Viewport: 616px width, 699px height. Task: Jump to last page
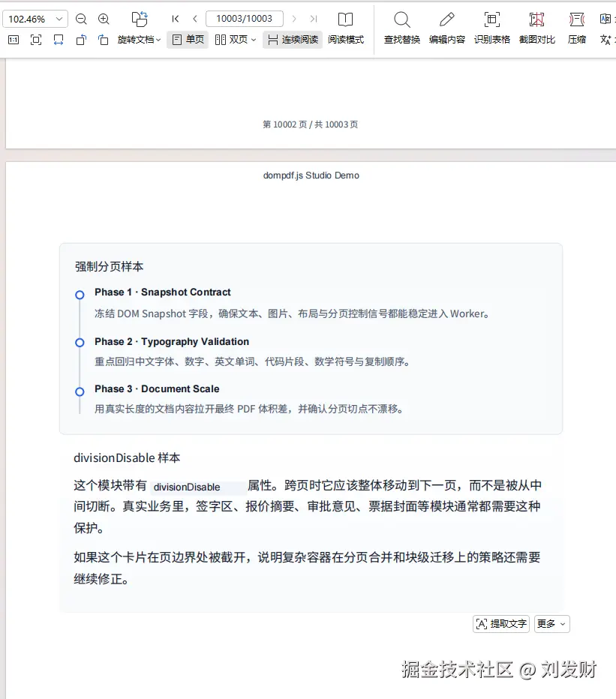[x=314, y=19]
